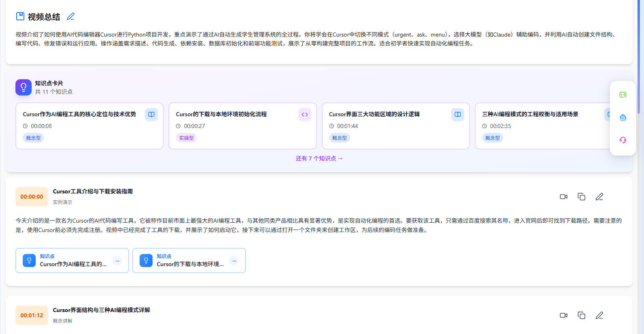Click video camera icon for Cursor工具介绍 section
This screenshot has width=644, height=334.
[x=564, y=197]
